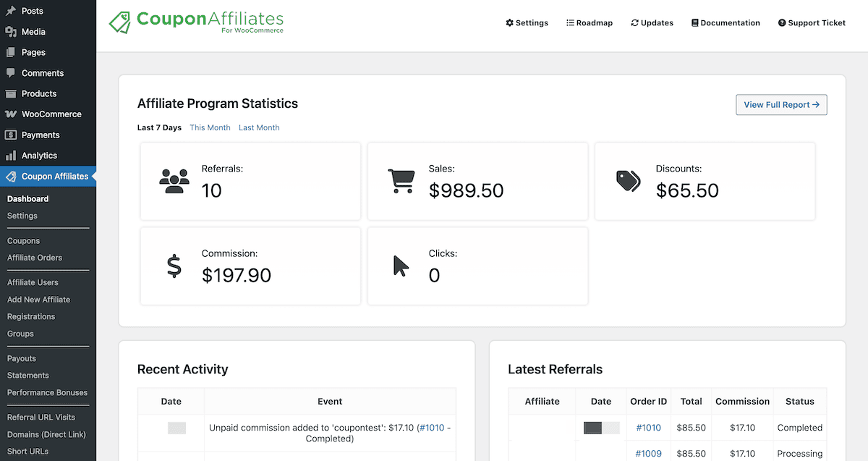Open the Settings link in header
This screenshot has width=868, height=461.
click(527, 22)
